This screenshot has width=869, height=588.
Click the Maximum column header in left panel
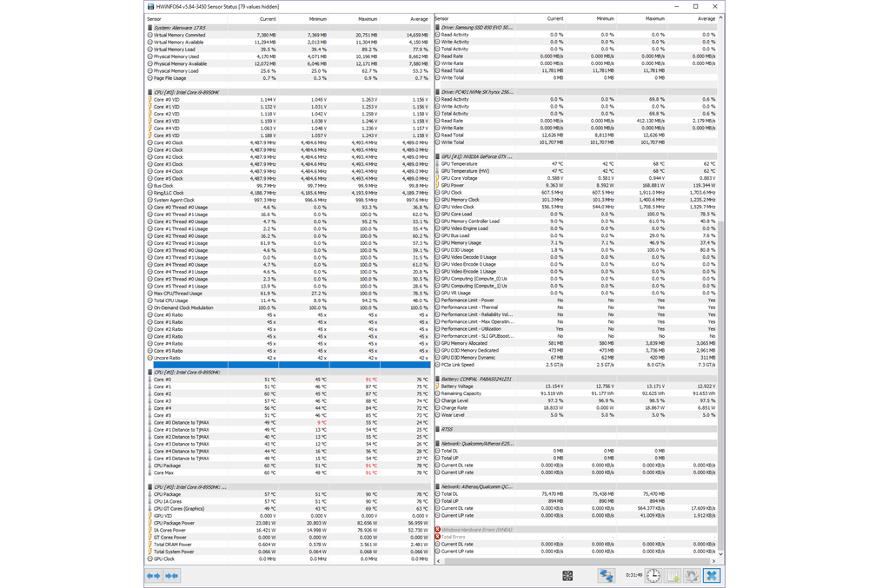pos(367,18)
